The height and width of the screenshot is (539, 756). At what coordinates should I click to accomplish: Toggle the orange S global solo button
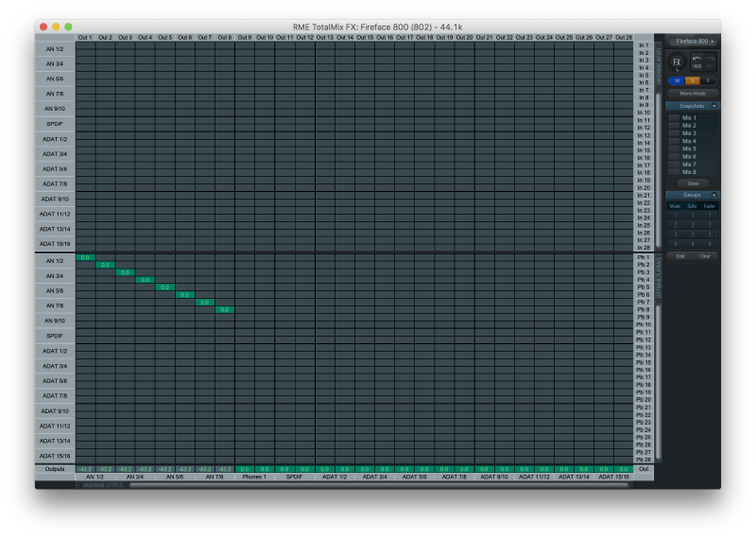tap(692, 80)
